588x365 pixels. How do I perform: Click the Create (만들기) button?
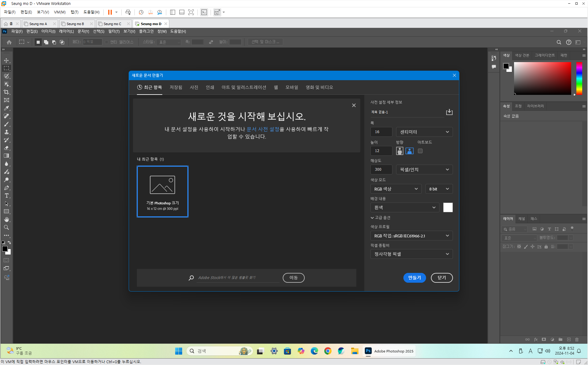414,277
